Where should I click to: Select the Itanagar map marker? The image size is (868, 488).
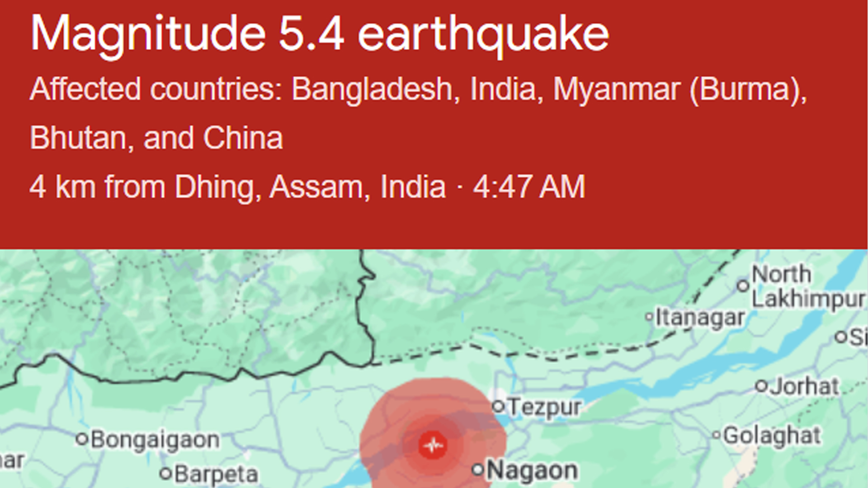pyautogui.click(x=650, y=317)
